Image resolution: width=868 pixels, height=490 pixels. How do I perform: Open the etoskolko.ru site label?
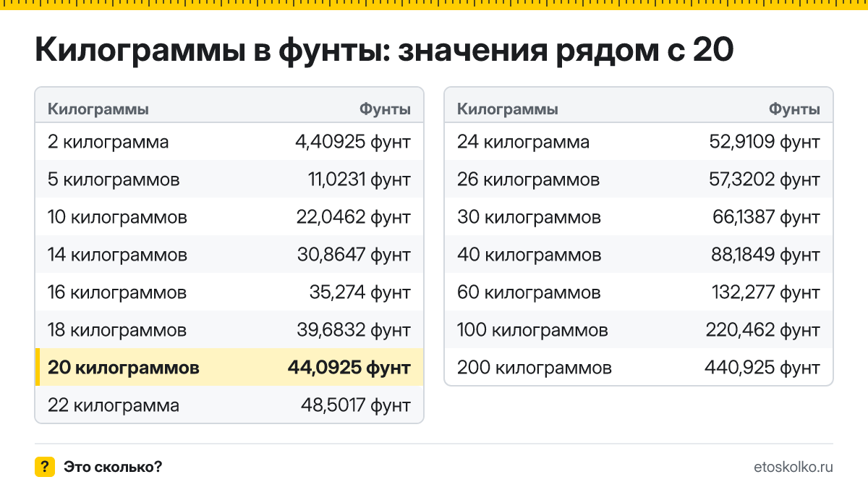point(793,467)
